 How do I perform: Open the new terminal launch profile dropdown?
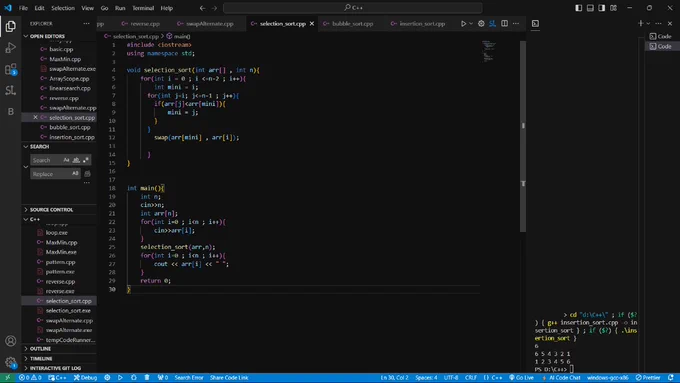coord(648,23)
